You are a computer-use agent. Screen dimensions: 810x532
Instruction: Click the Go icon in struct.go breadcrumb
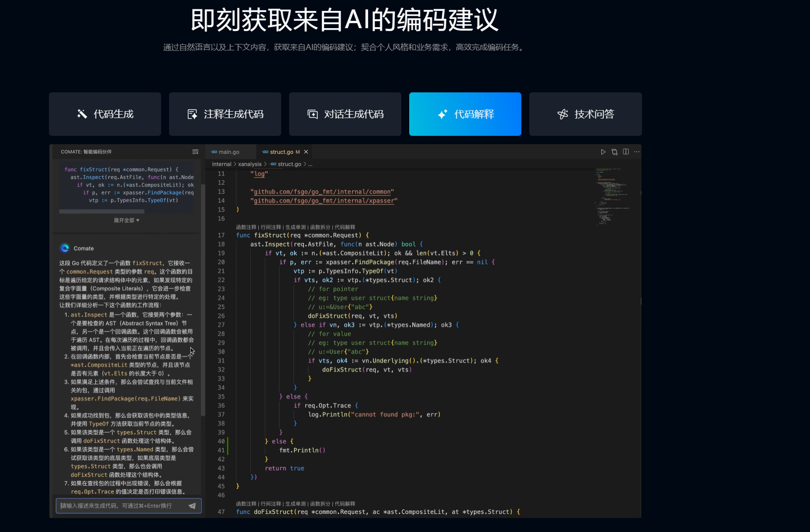coord(273,164)
